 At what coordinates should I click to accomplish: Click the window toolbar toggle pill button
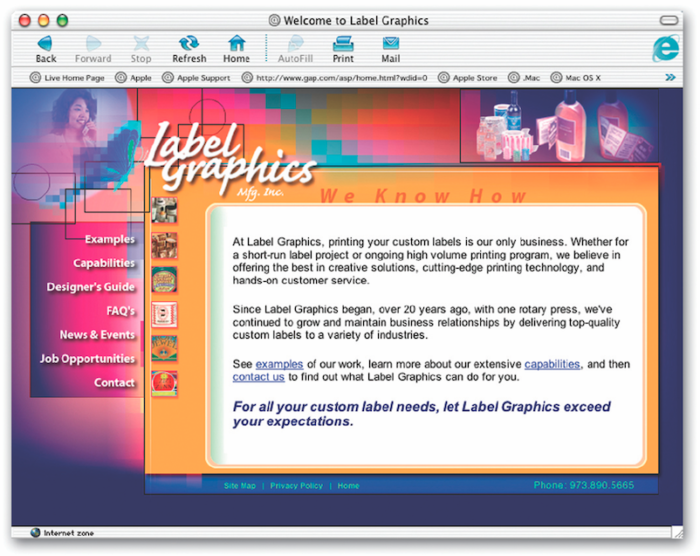[x=669, y=21]
